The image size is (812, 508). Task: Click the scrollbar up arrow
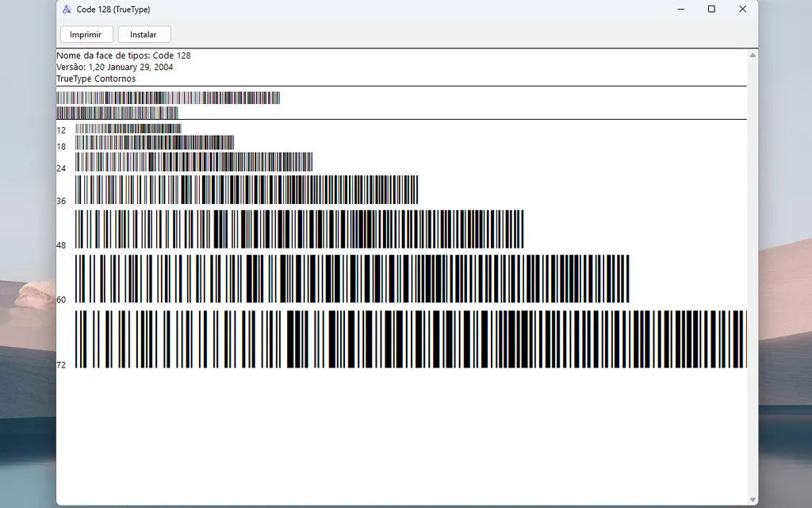[753, 55]
